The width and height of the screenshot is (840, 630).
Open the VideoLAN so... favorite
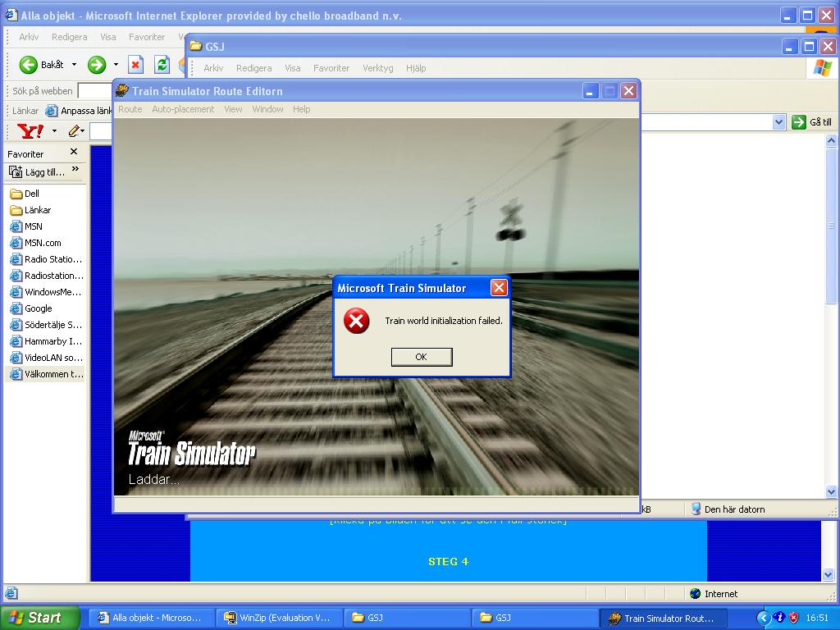pos(47,358)
